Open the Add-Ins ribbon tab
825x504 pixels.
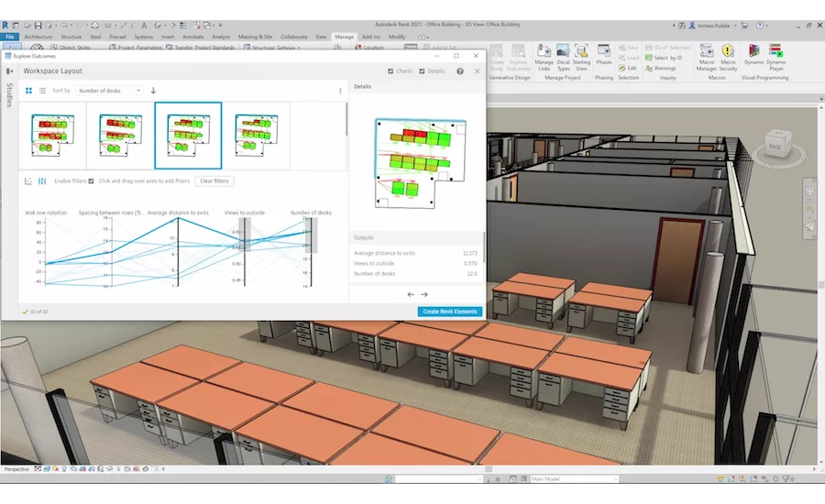pyautogui.click(x=371, y=37)
